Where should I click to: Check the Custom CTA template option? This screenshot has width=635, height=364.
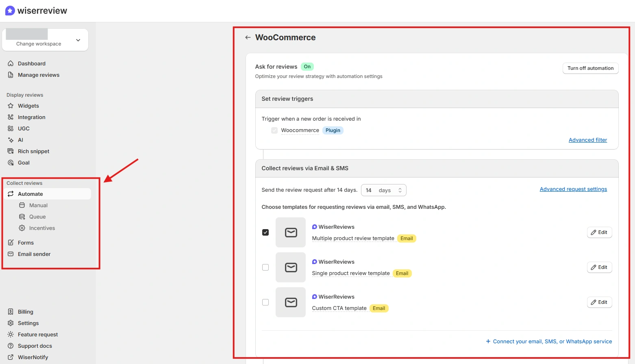click(x=265, y=302)
